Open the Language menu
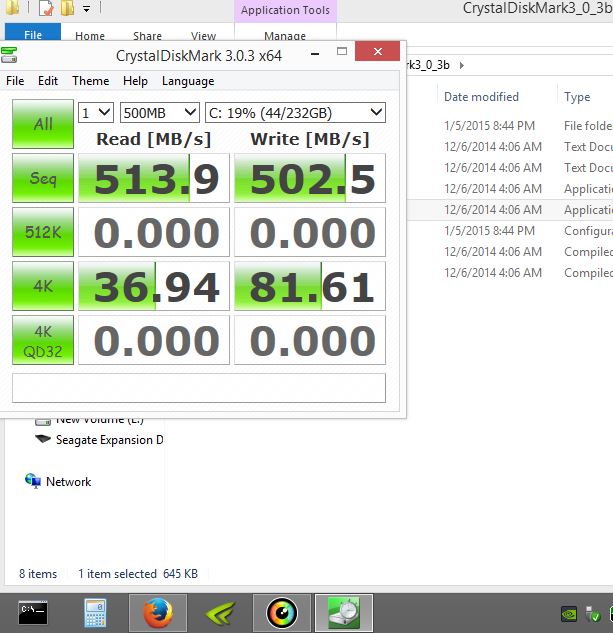 click(188, 81)
